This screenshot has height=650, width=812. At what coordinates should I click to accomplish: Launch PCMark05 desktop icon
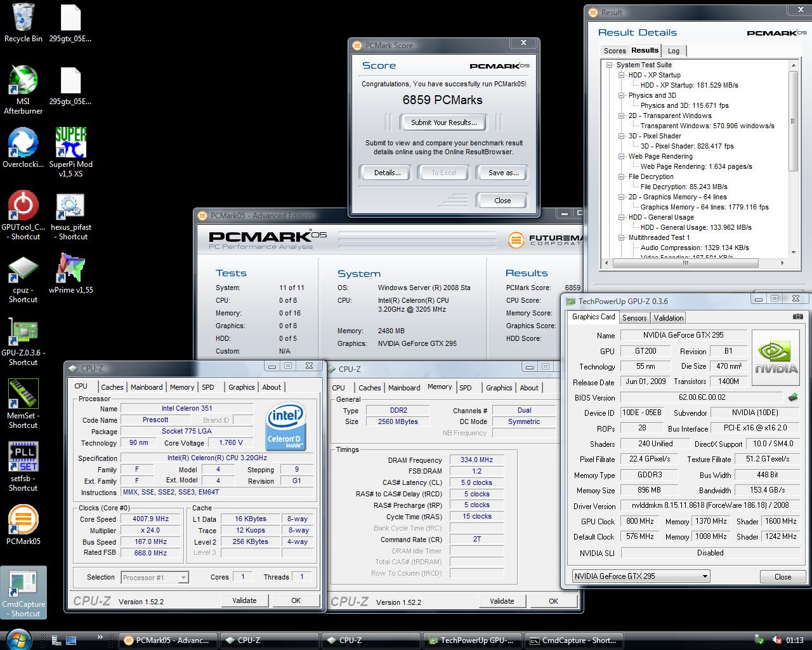pyautogui.click(x=23, y=525)
